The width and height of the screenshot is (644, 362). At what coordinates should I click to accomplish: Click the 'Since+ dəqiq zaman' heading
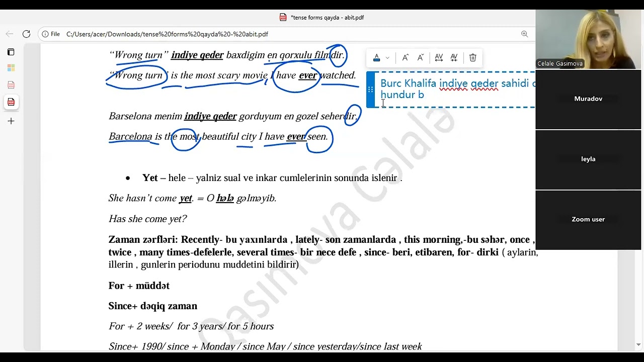click(153, 306)
